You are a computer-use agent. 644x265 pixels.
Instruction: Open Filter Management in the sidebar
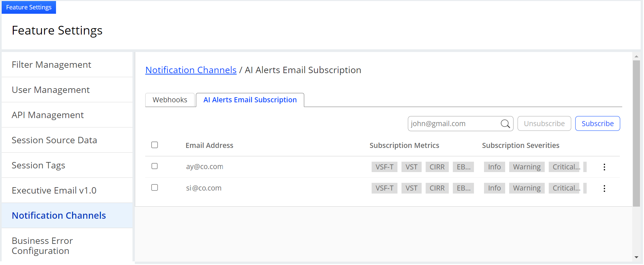pyautogui.click(x=51, y=65)
